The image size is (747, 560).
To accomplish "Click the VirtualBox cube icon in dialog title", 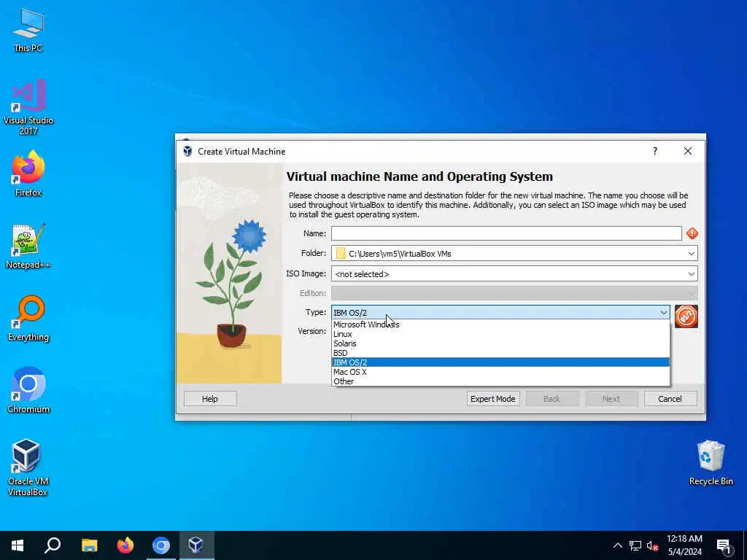I will tap(187, 152).
